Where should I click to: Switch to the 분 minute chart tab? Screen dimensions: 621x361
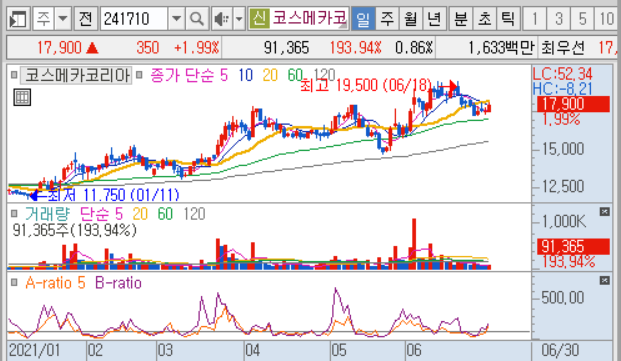click(461, 19)
